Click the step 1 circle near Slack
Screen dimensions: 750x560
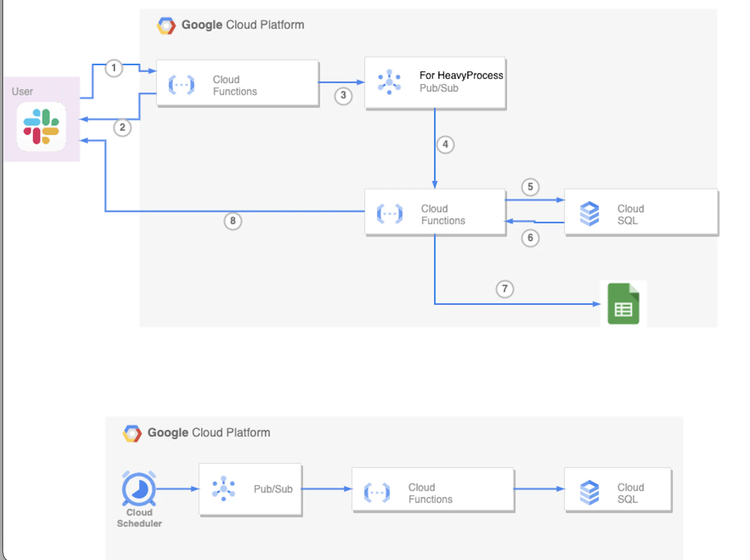pos(114,68)
